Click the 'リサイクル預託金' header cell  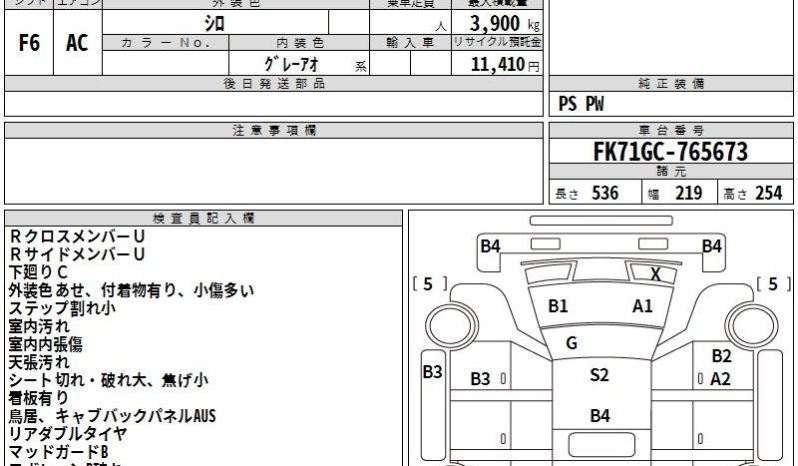click(497, 43)
